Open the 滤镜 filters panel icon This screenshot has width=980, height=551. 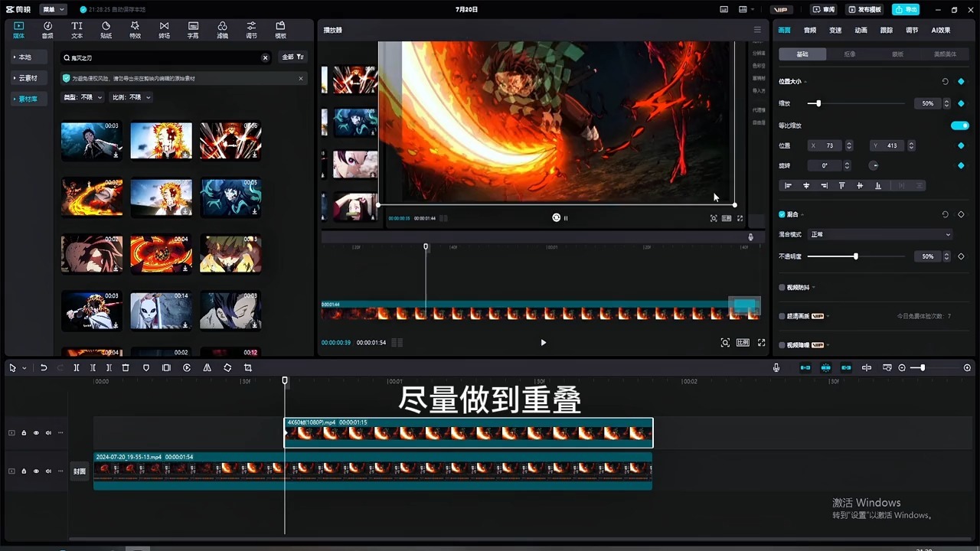[222, 30]
